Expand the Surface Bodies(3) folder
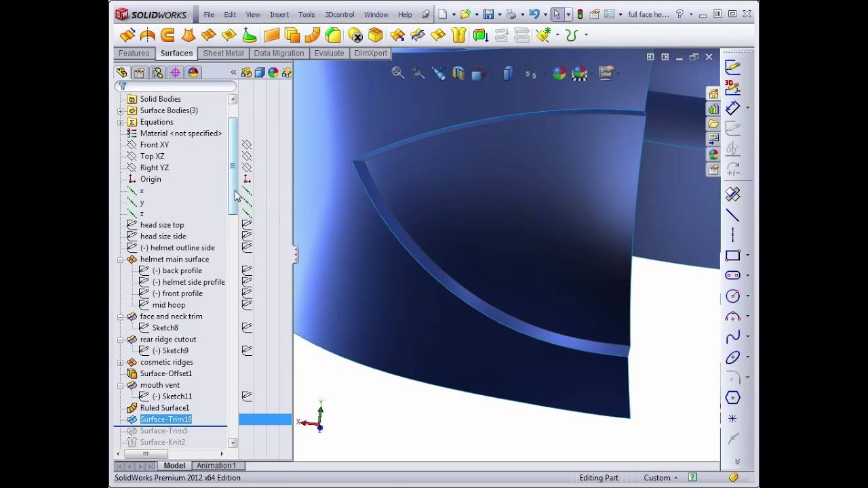The width and height of the screenshot is (868, 488). point(120,110)
